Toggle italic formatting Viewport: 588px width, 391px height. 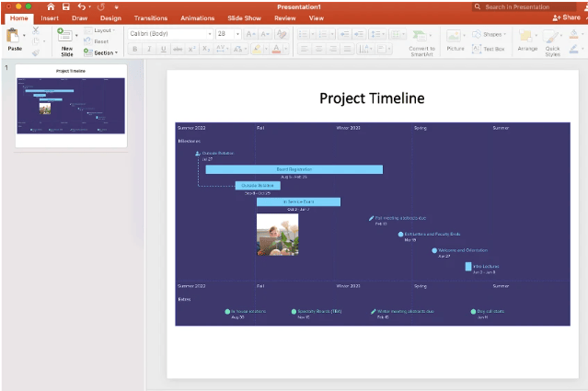click(149, 49)
